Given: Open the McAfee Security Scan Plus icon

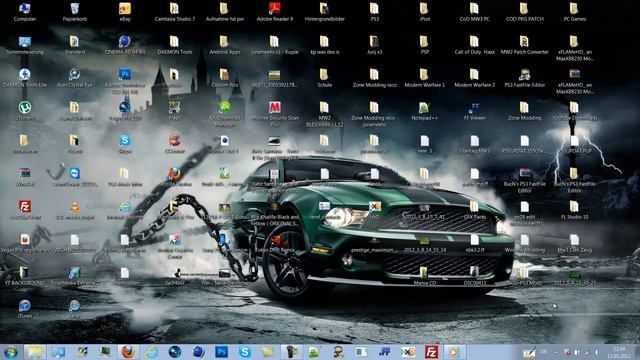Looking at the screenshot, I should [x=275, y=113].
